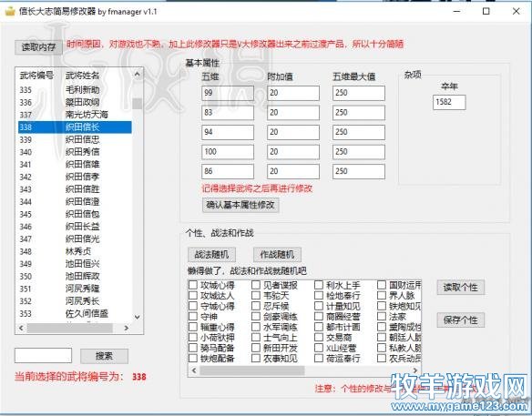
Task: Click the 读取内存 button
Action: pos(38,47)
